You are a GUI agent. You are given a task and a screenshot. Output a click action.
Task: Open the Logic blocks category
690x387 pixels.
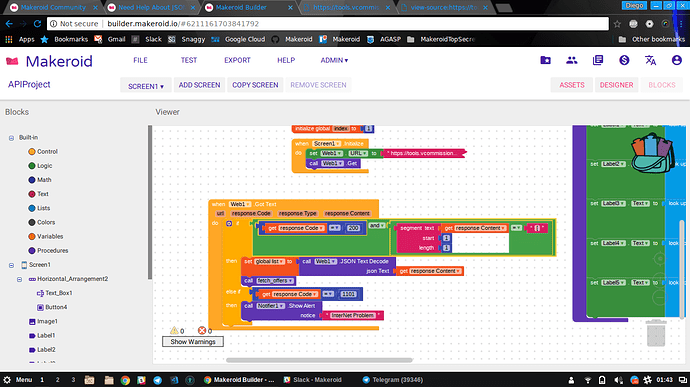pyautogui.click(x=40, y=166)
